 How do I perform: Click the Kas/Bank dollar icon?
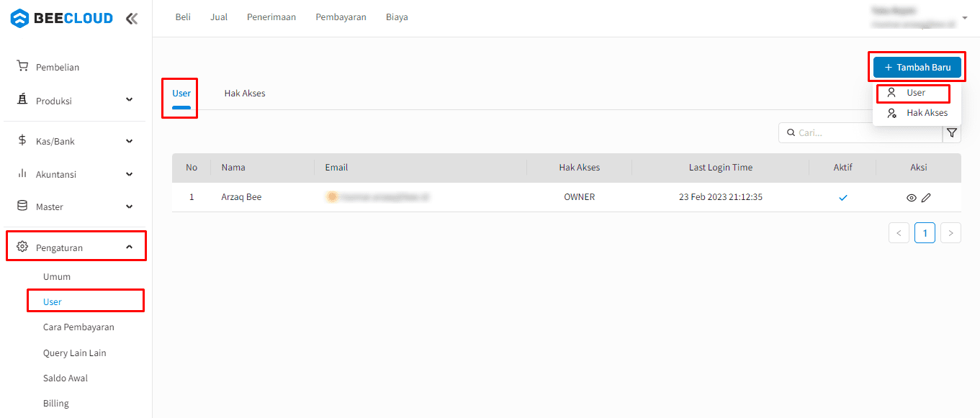pyautogui.click(x=22, y=140)
